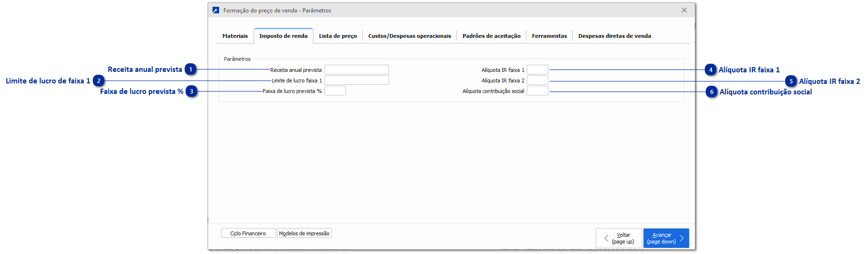Image resolution: width=868 pixels, height=254 pixels.
Task: Switch to the Materiais tab
Action: click(x=235, y=36)
